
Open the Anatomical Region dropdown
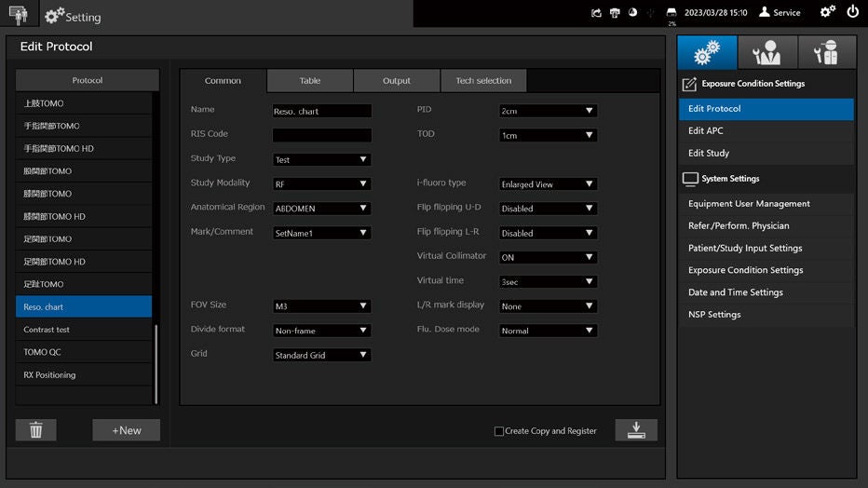[x=321, y=208]
